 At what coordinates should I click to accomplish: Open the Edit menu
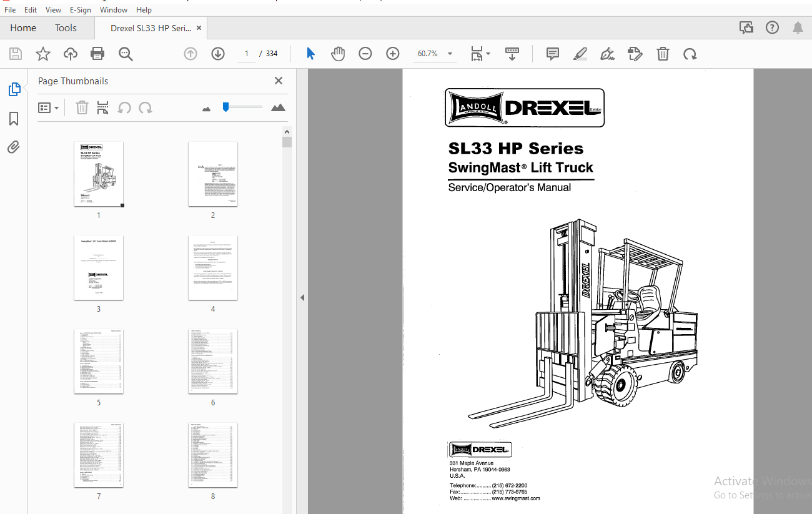pos(31,10)
